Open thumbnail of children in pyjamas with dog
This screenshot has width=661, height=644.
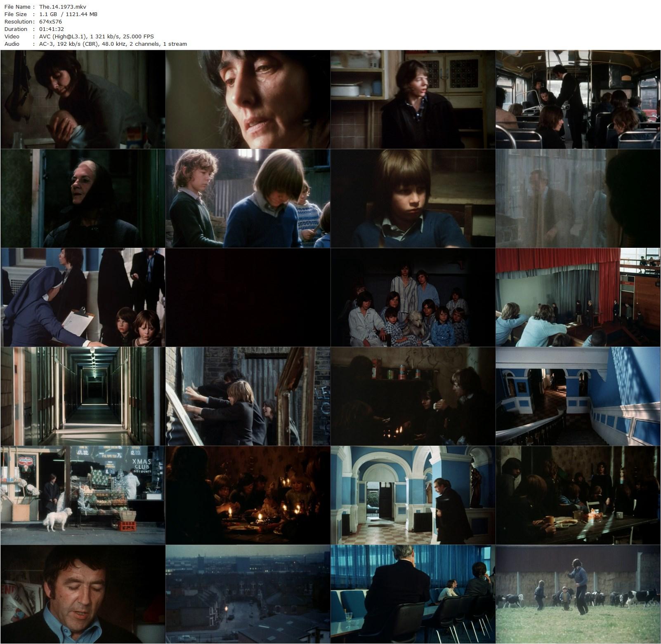[x=413, y=297]
